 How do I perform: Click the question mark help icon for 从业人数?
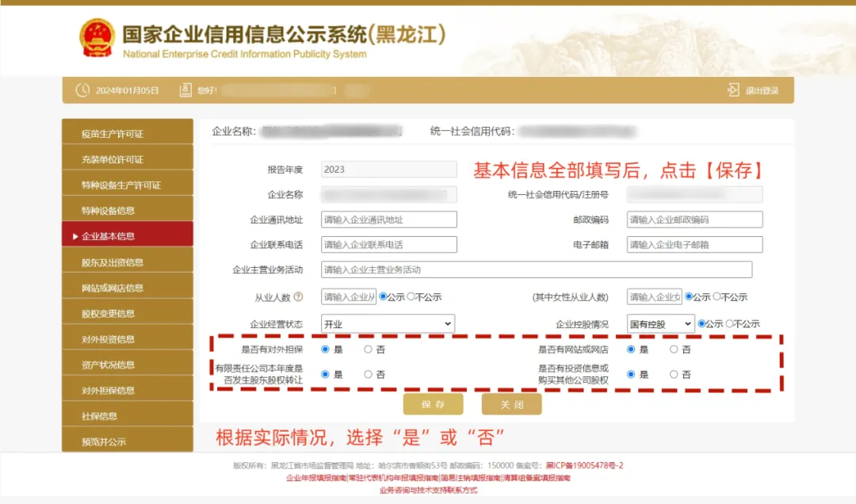click(298, 297)
